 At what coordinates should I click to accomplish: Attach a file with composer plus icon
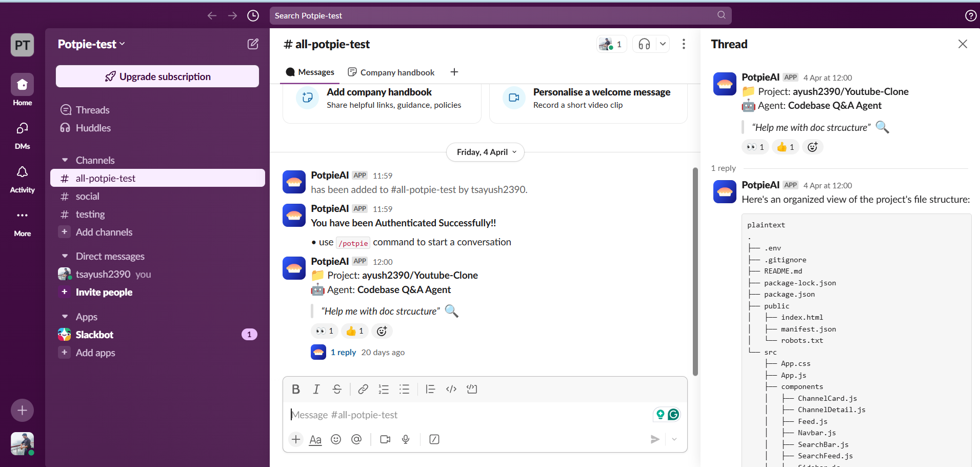pos(296,439)
